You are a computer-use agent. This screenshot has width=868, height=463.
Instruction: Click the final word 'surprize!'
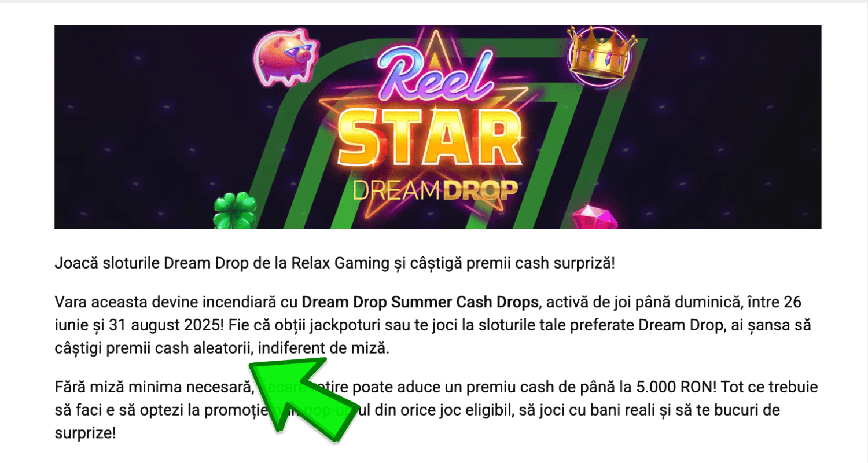pos(85,433)
